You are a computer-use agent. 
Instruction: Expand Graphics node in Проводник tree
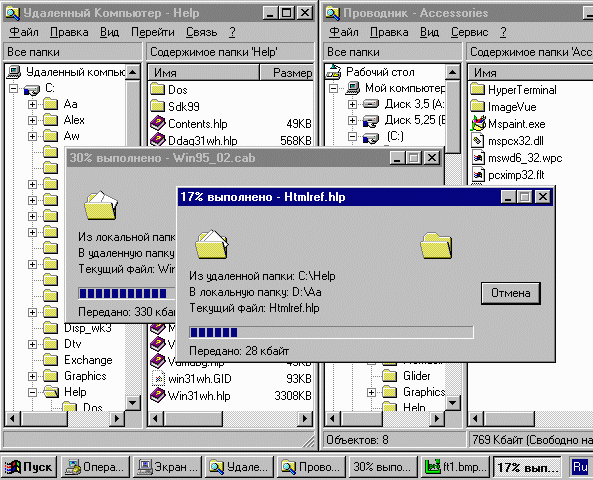(371, 392)
